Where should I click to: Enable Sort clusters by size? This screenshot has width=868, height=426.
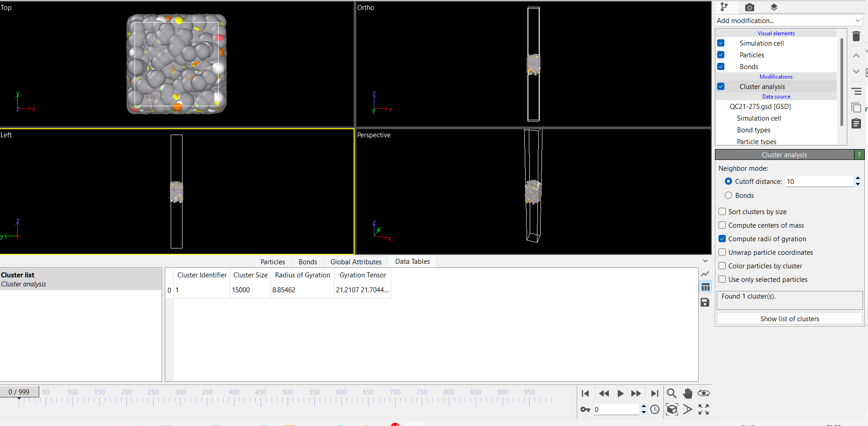(x=722, y=211)
